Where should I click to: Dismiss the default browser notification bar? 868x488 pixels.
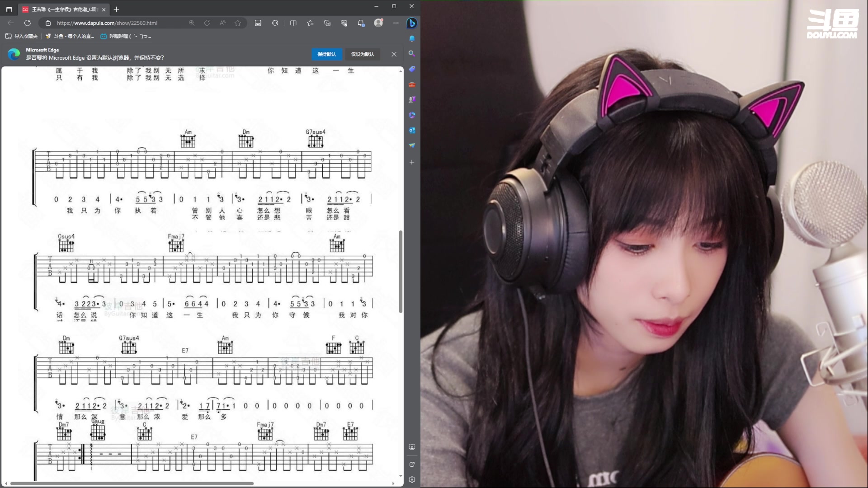pos(394,54)
